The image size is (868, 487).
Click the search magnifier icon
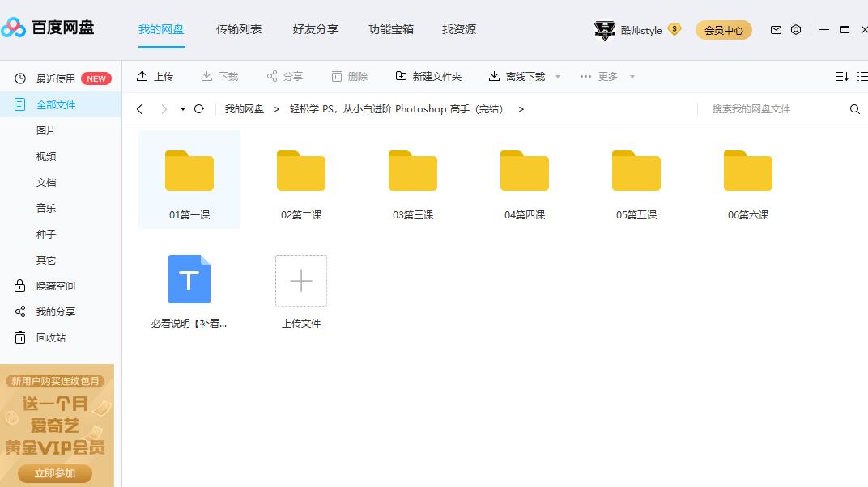tap(854, 109)
